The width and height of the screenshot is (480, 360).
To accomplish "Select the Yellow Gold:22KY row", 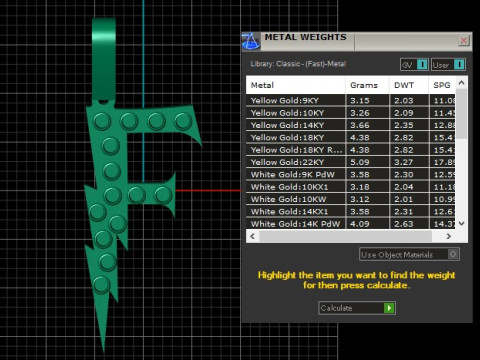I will (x=351, y=162).
